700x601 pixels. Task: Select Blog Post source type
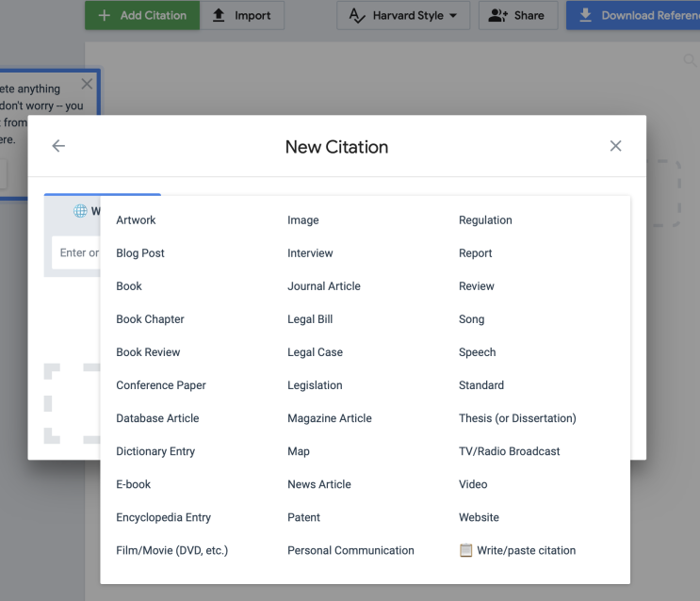pos(140,253)
